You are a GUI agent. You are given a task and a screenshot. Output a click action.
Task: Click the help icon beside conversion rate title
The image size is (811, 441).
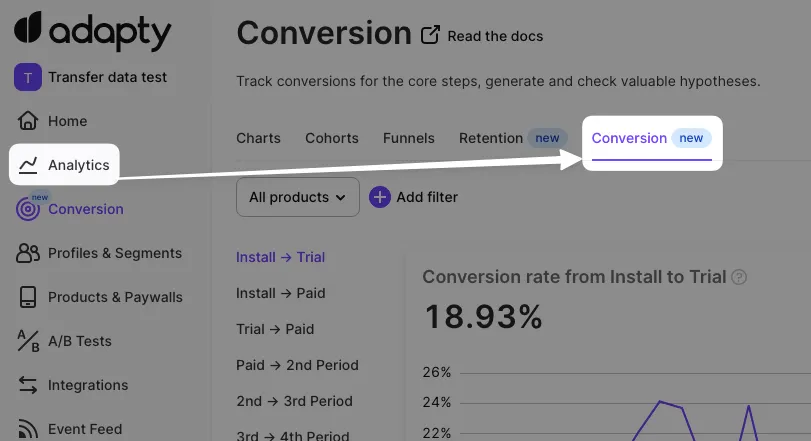coord(739,277)
